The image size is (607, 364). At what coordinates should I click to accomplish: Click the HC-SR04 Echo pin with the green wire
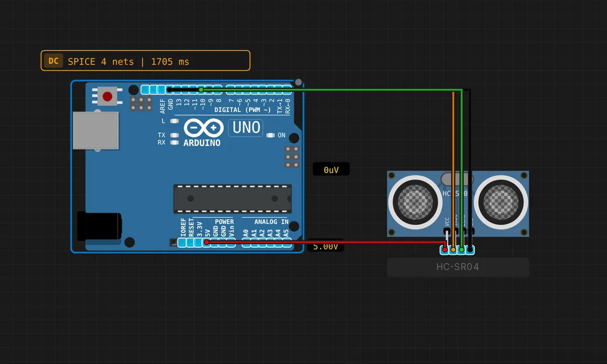(x=461, y=249)
